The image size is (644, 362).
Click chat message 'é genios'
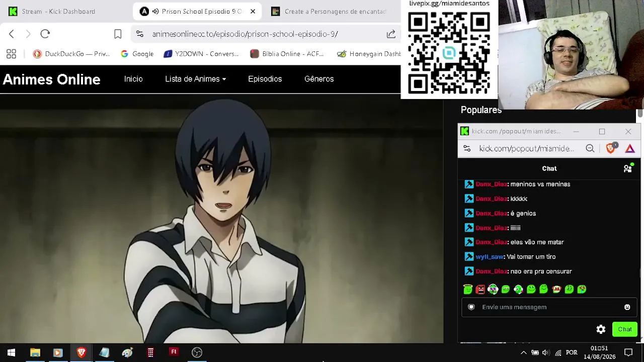pyautogui.click(x=523, y=213)
